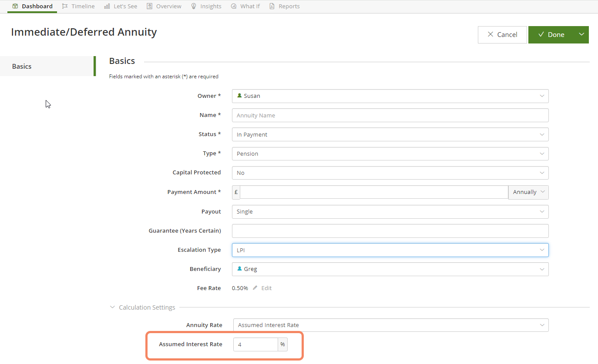Go to the Let's See tab
The image size is (598, 364).
(121, 7)
